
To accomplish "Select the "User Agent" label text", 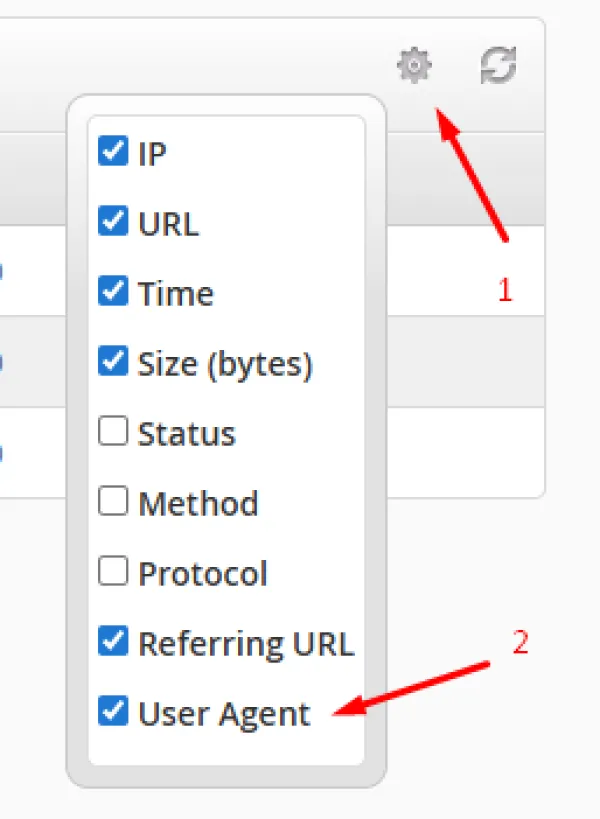I will coord(225,714).
